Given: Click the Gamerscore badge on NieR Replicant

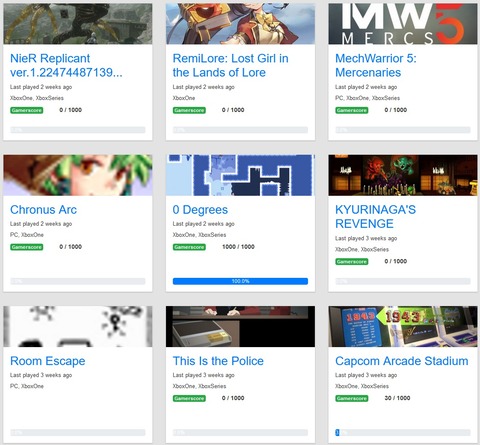Looking at the screenshot, I should (x=27, y=110).
